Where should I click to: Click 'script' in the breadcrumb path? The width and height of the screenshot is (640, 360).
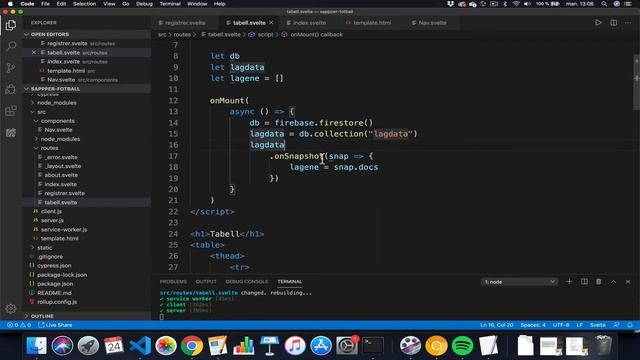click(x=265, y=35)
